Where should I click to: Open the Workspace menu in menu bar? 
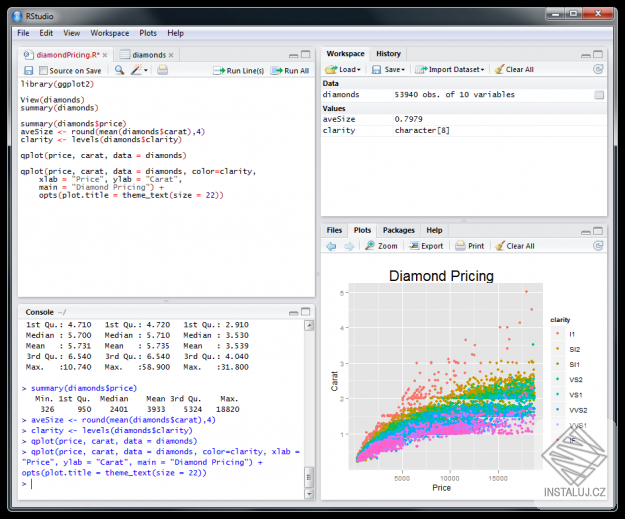(x=109, y=33)
